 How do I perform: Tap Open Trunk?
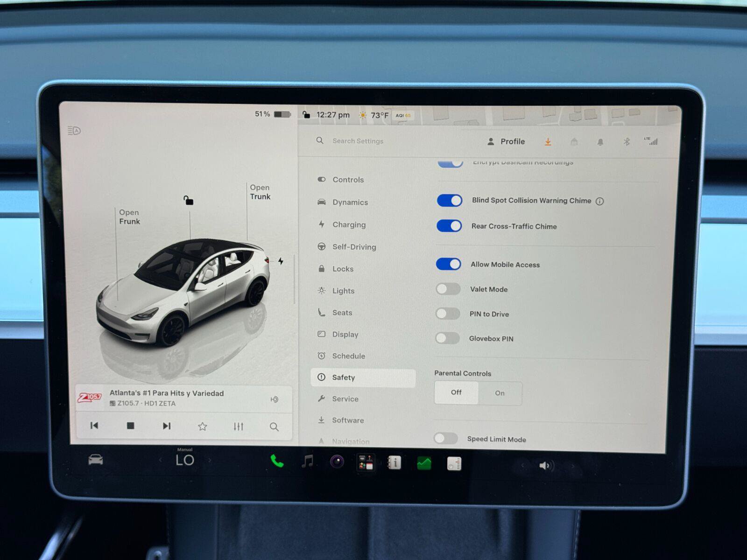tap(260, 192)
